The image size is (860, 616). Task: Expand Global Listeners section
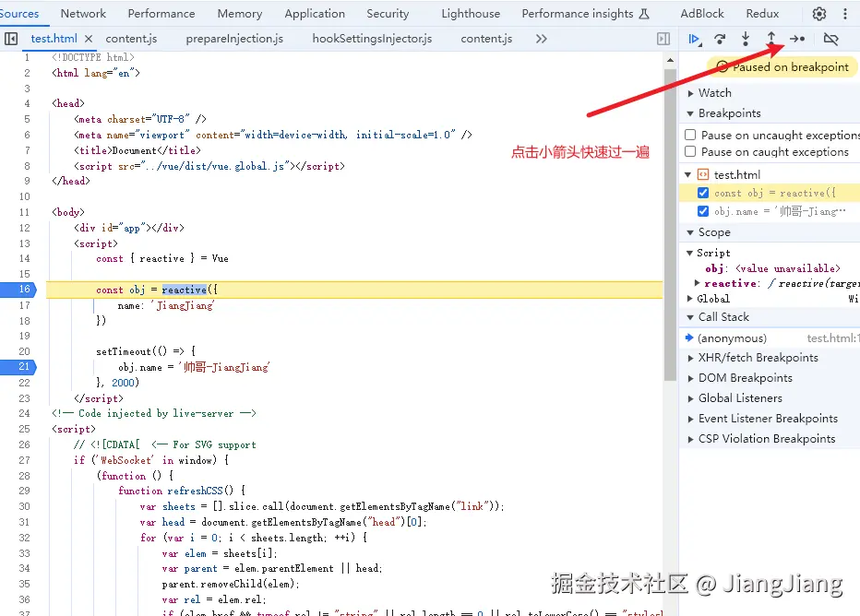tap(690, 398)
